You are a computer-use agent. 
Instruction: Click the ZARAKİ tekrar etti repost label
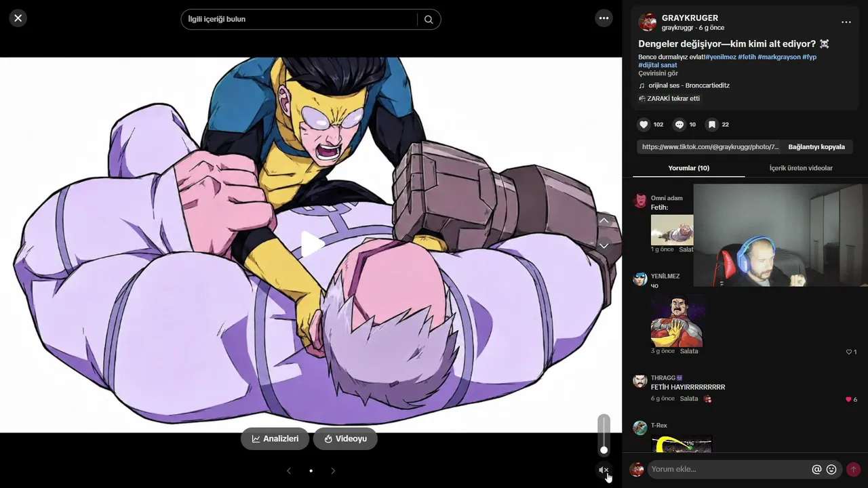[673, 98]
